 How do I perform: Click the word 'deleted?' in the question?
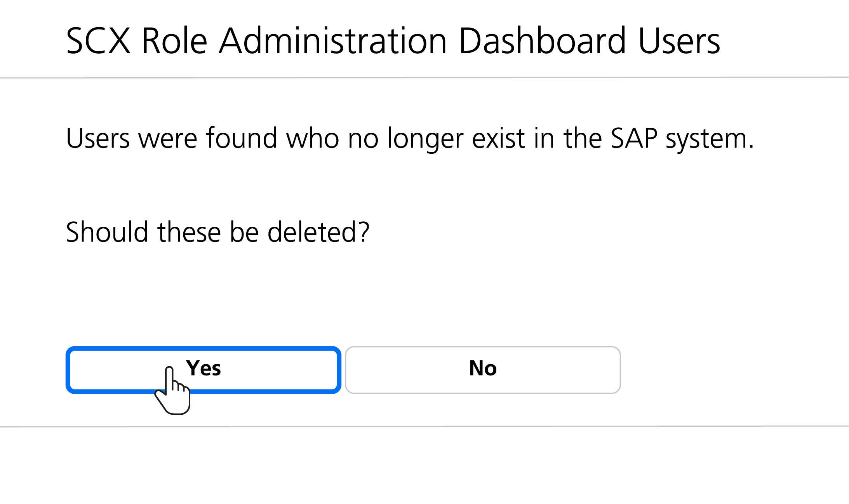click(x=318, y=232)
